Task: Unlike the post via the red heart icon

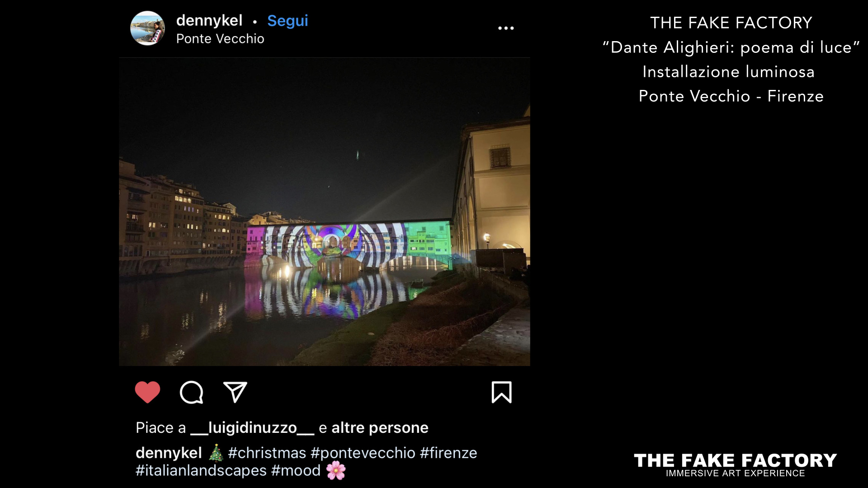Action: pos(147,392)
